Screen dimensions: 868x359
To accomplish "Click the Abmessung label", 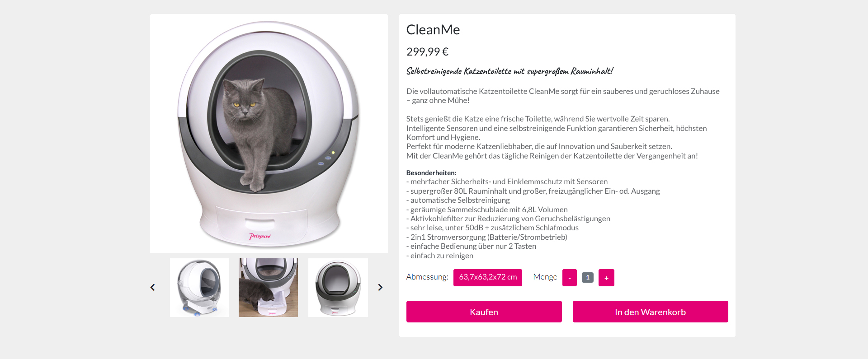I will [427, 277].
